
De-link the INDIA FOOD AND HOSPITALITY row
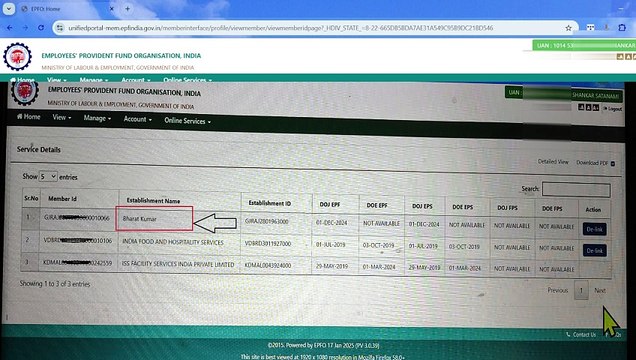click(x=595, y=251)
